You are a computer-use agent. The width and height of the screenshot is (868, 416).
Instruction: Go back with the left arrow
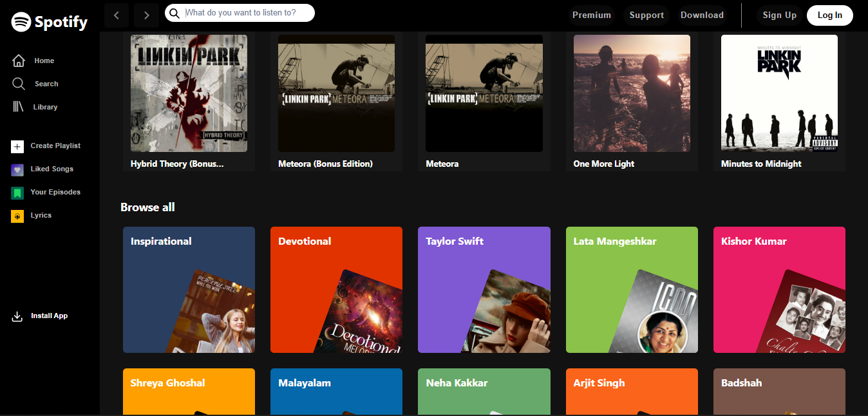[116, 15]
